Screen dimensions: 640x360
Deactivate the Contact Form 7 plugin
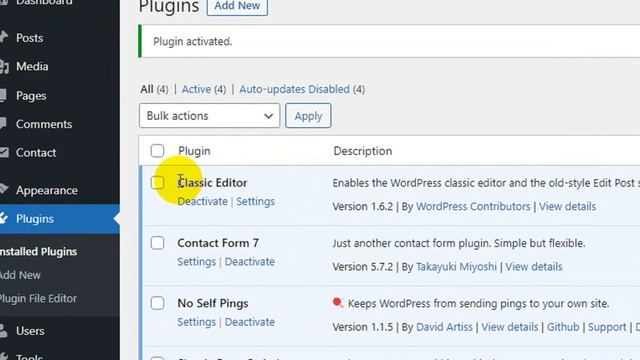tap(250, 262)
